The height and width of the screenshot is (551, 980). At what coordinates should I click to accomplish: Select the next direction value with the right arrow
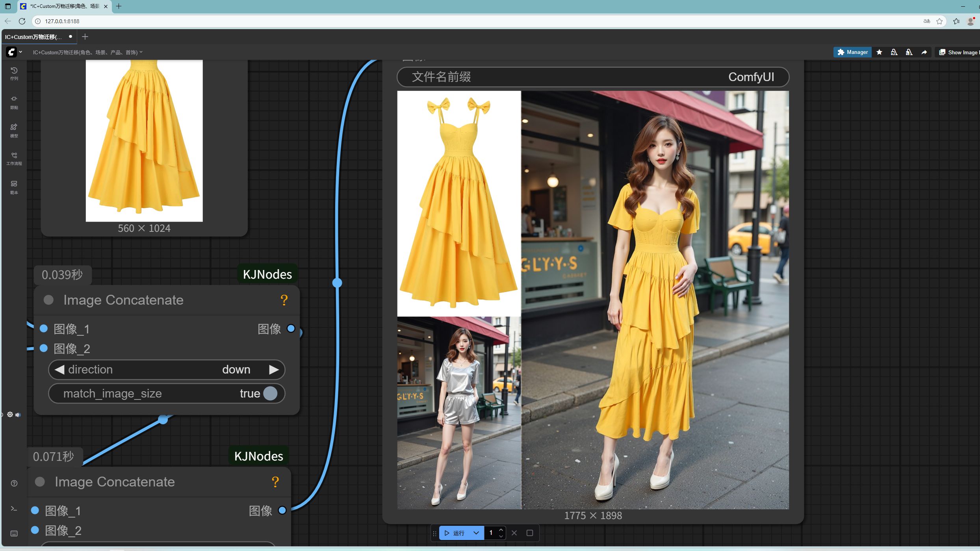click(274, 370)
